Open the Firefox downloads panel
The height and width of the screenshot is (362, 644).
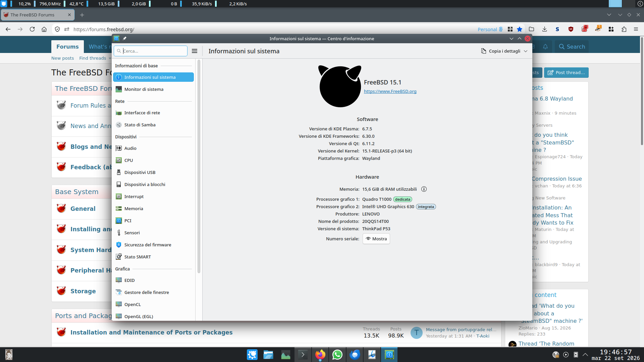(x=544, y=29)
